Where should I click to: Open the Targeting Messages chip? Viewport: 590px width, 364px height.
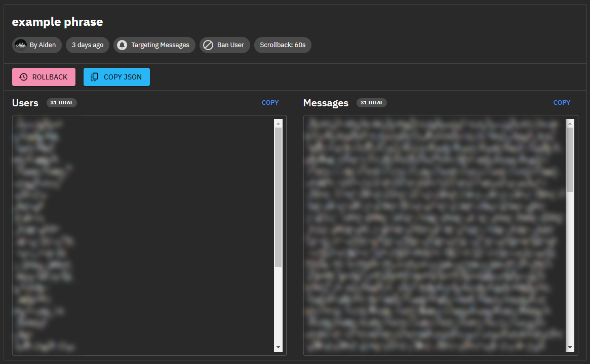tap(154, 45)
